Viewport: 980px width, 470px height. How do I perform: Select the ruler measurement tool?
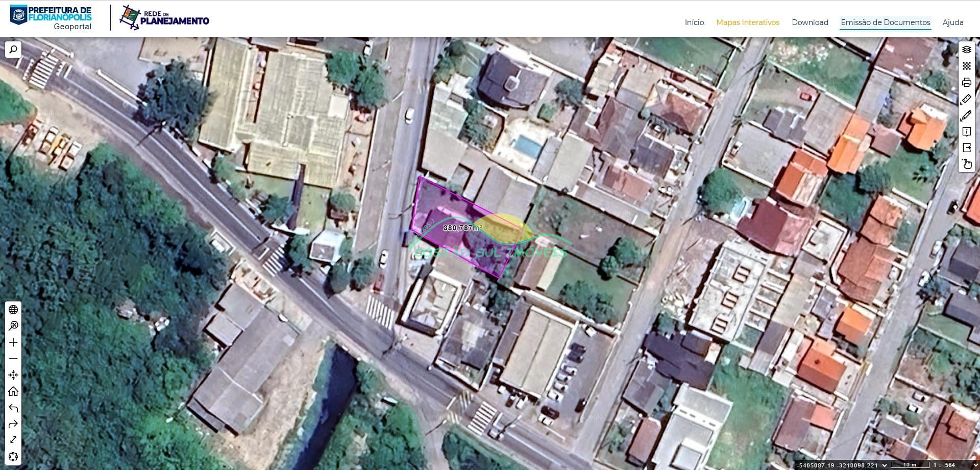click(x=966, y=99)
